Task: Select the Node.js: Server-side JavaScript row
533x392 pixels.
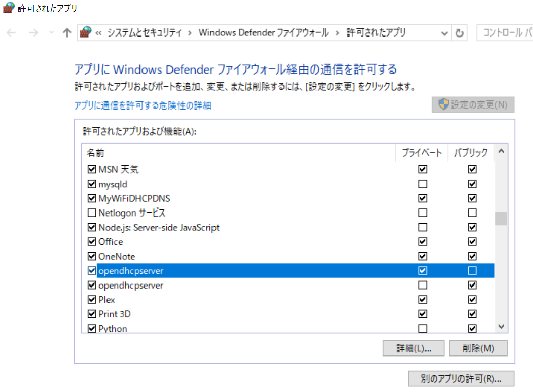Action: click(x=159, y=228)
